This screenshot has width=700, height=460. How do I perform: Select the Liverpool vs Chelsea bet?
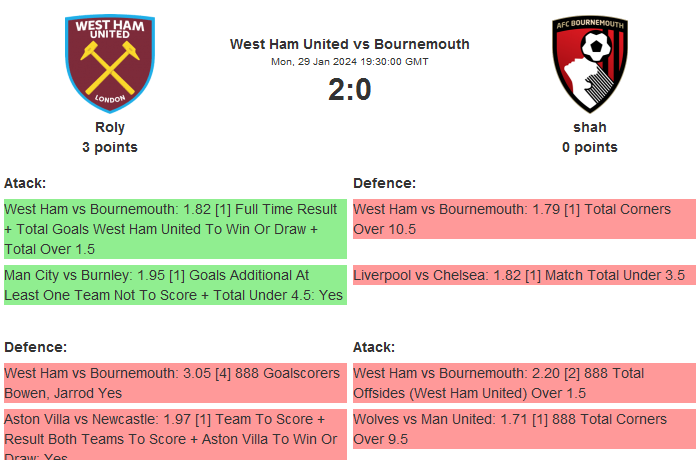(x=523, y=275)
